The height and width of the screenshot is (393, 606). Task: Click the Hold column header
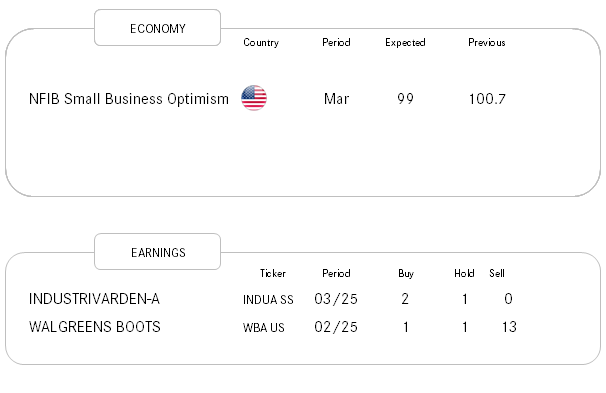click(x=464, y=273)
